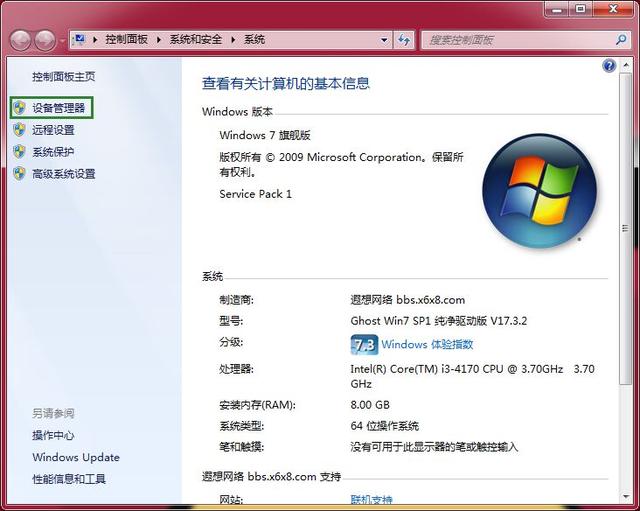
Task: Click the shield icon beside 高级系统设置
Action: pyautogui.click(x=19, y=173)
